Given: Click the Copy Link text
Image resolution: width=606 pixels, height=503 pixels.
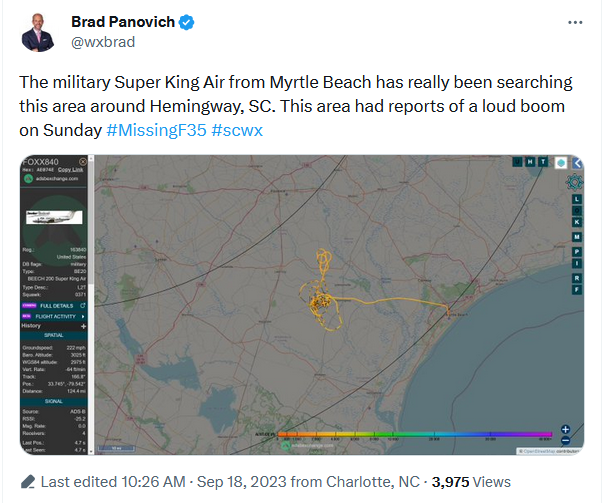Looking at the screenshot, I should (70, 170).
